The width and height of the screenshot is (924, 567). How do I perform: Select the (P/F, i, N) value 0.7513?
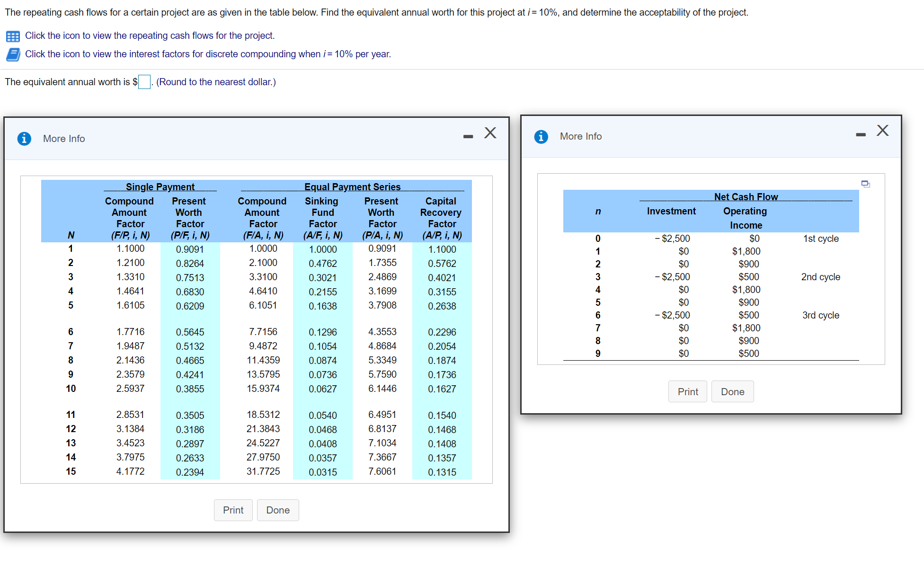pyautogui.click(x=190, y=278)
